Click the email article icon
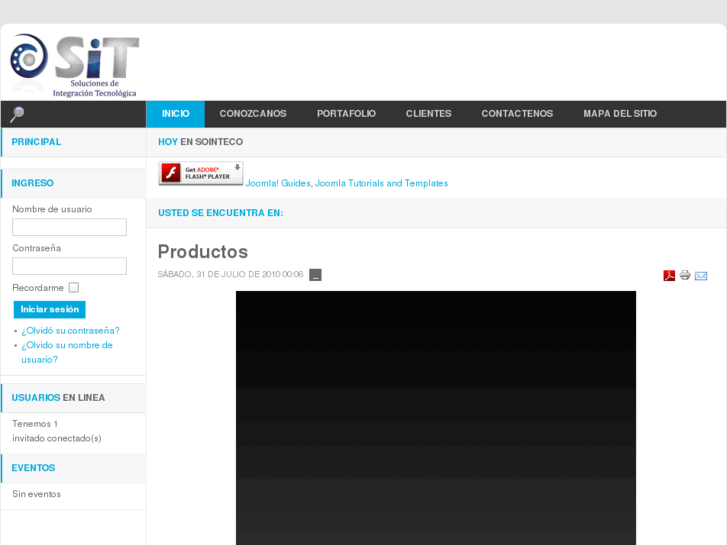The width and height of the screenshot is (727, 545). pos(701,276)
